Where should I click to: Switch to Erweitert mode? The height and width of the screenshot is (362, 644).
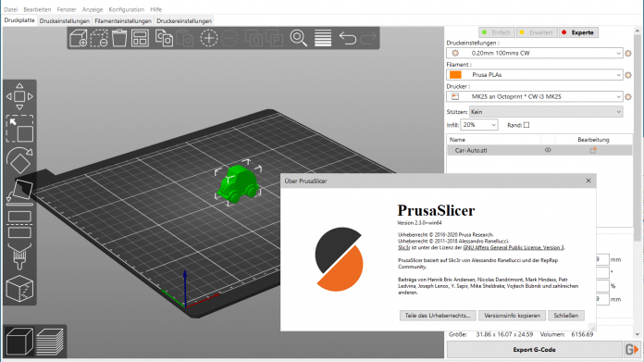click(x=537, y=32)
